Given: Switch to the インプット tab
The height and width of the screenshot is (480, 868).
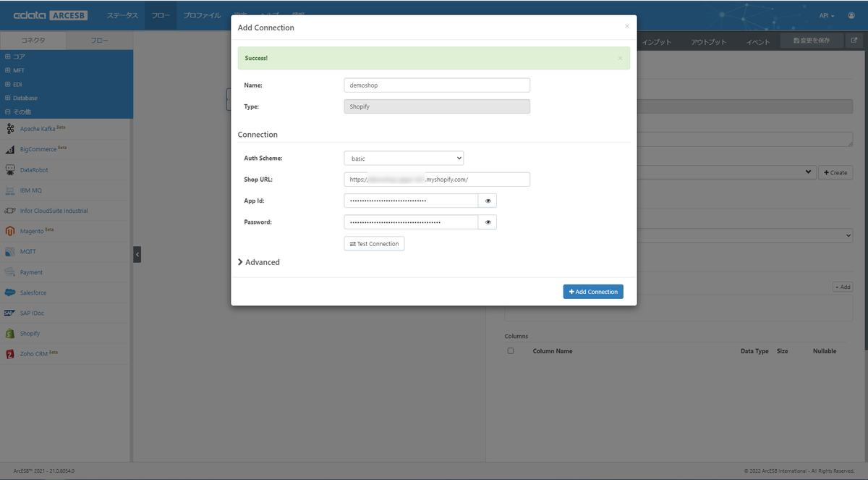Looking at the screenshot, I should pos(657,42).
